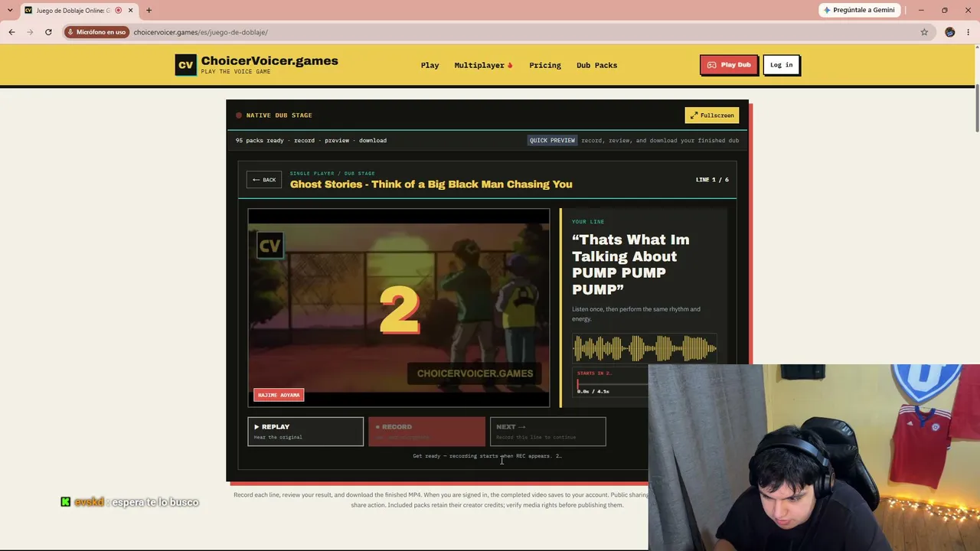Open the Chrome profile avatar

pyautogui.click(x=950, y=32)
